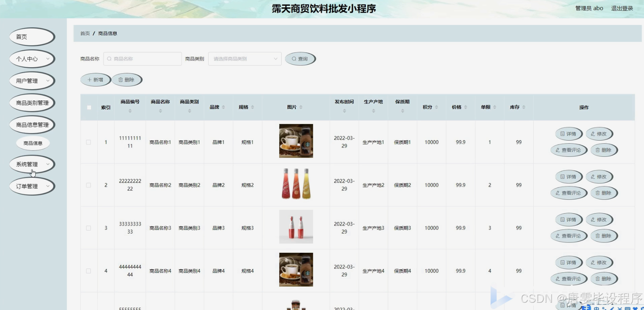Click product number 1111111111 cell

click(130, 142)
